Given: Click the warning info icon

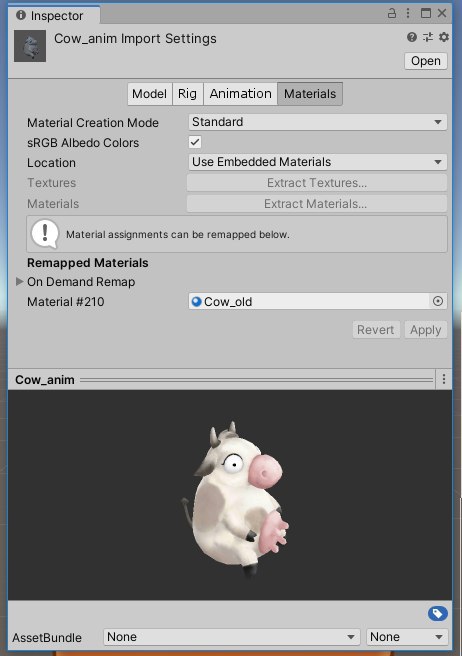Looking at the screenshot, I should [x=45, y=233].
